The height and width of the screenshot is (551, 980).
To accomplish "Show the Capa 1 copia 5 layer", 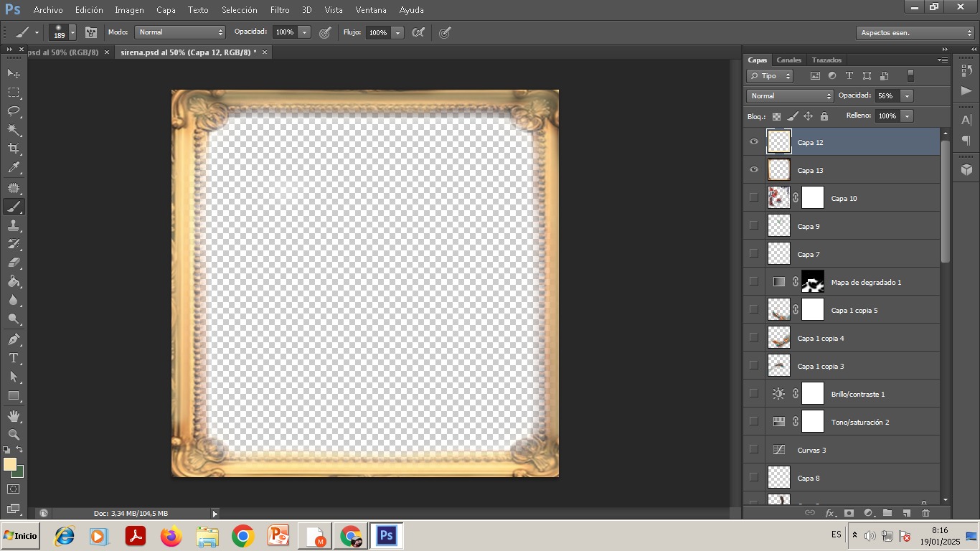I will (x=753, y=309).
